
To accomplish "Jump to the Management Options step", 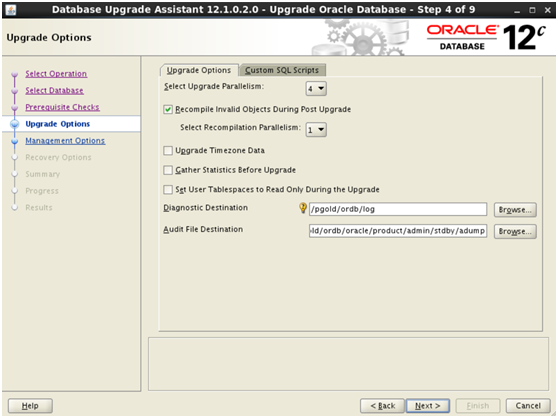I will pyautogui.click(x=65, y=141).
